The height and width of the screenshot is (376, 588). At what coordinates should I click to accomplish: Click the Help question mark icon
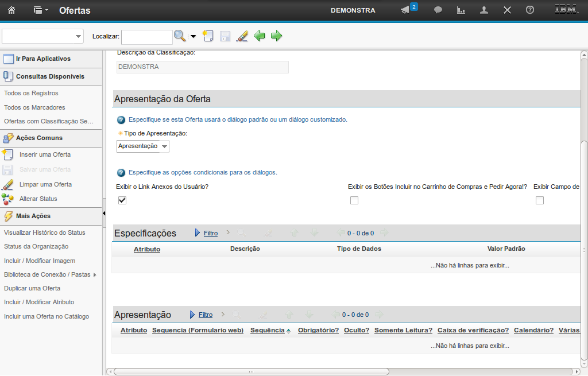tap(530, 10)
